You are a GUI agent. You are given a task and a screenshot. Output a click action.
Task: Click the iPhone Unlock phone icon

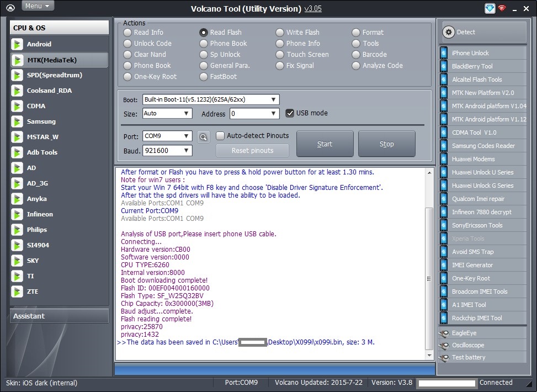coord(444,53)
